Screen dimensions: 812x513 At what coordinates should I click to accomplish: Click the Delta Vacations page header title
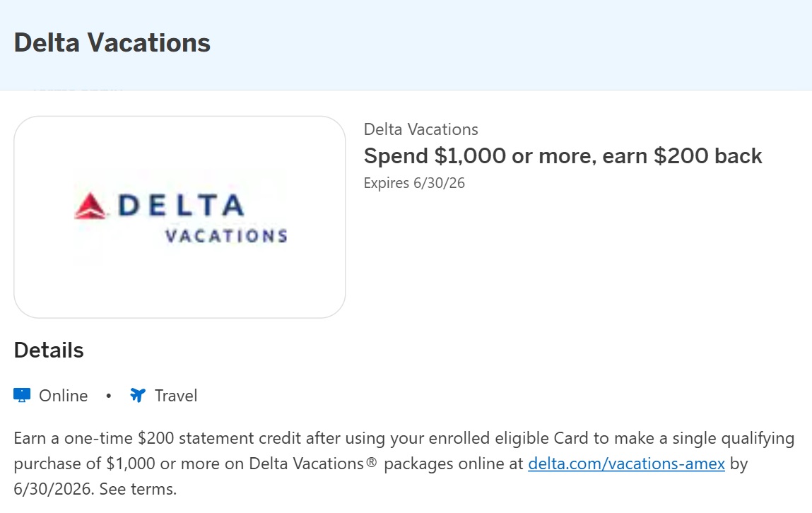click(x=112, y=42)
